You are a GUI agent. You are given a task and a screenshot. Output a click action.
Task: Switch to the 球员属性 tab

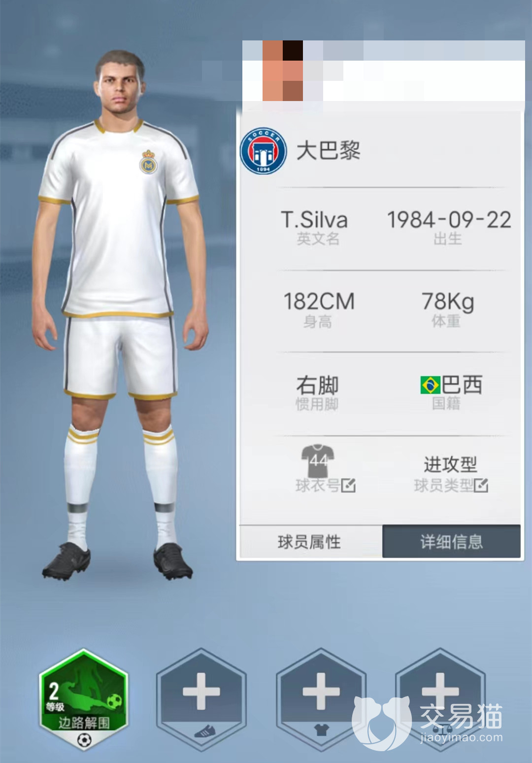pyautogui.click(x=310, y=542)
